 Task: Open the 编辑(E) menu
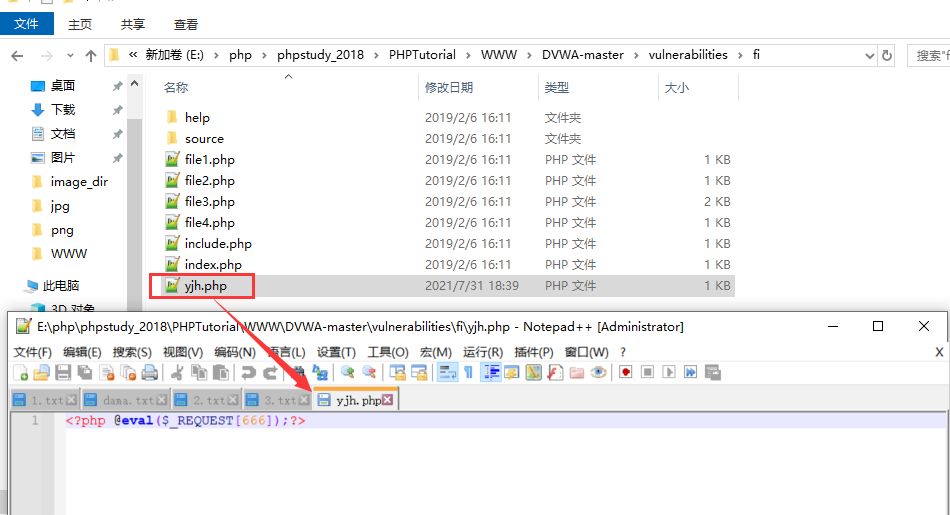point(82,352)
